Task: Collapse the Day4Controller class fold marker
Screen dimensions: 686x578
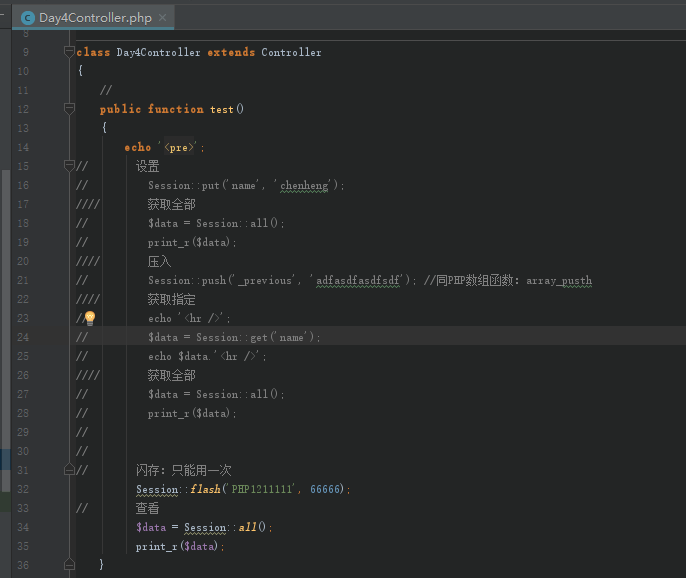Action: [69, 52]
